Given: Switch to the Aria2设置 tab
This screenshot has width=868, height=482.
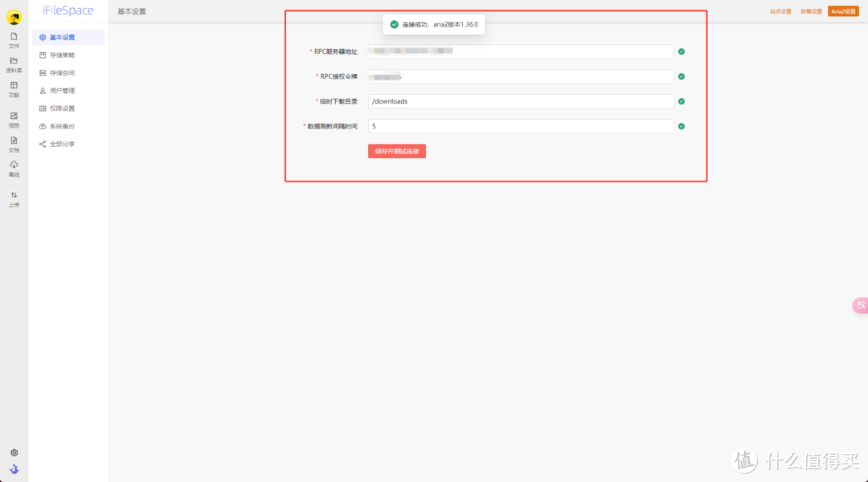Looking at the screenshot, I should click(843, 11).
